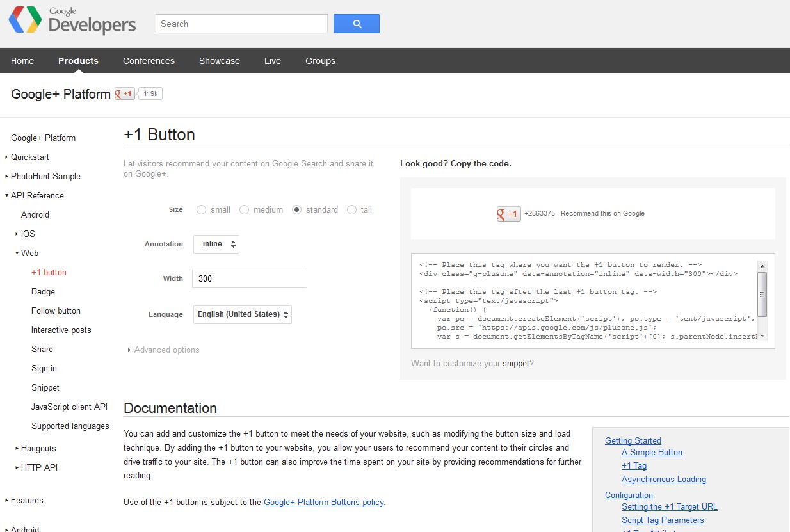Open the Share sidebar item
The image size is (790, 532).
tap(42, 350)
